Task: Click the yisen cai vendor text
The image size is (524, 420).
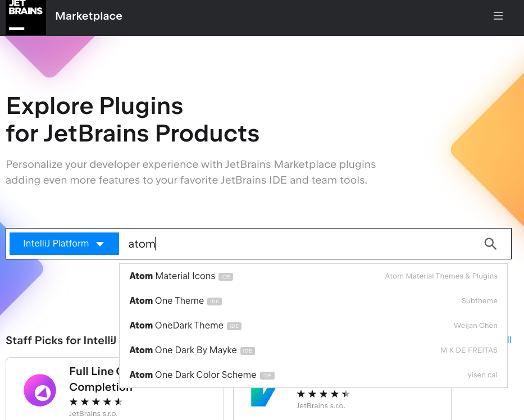Action: pos(482,375)
